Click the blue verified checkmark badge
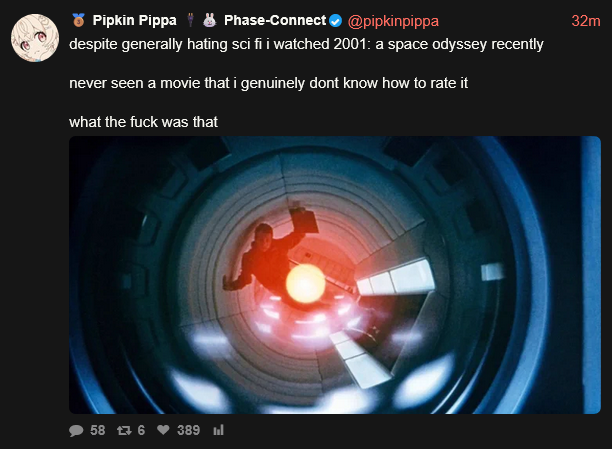This screenshot has width=612, height=449. [336, 20]
